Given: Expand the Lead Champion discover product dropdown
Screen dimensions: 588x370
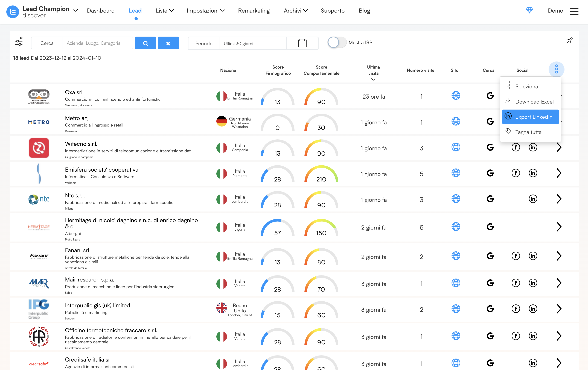Looking at the screenshot, I should (x=75, y=10).
